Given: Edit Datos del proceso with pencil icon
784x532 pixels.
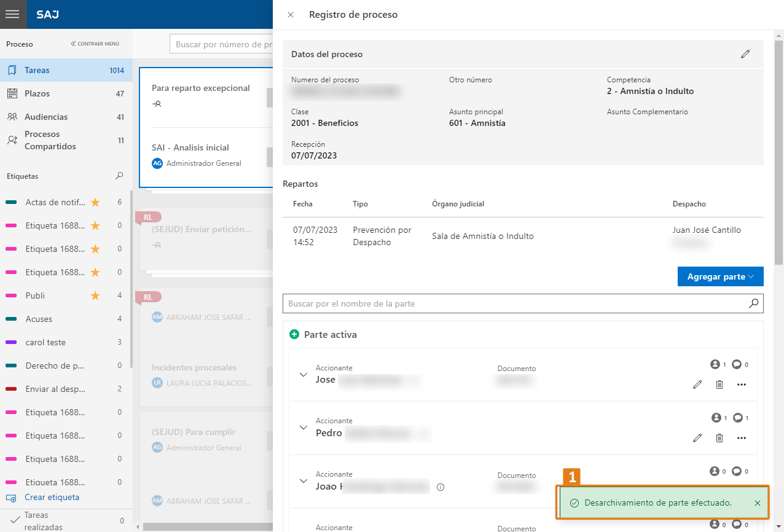Looking at the screenshot, I should click(745, 54).
